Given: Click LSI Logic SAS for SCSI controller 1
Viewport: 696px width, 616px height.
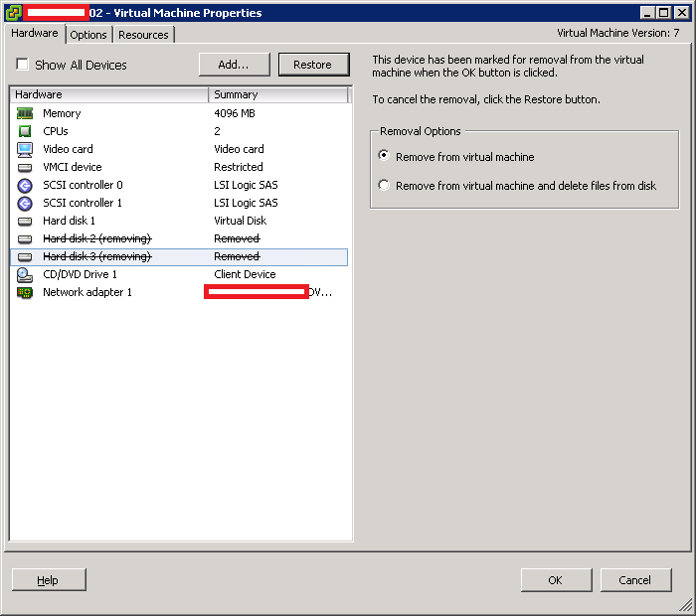Looking at the screenshot, I should point(246,203).
